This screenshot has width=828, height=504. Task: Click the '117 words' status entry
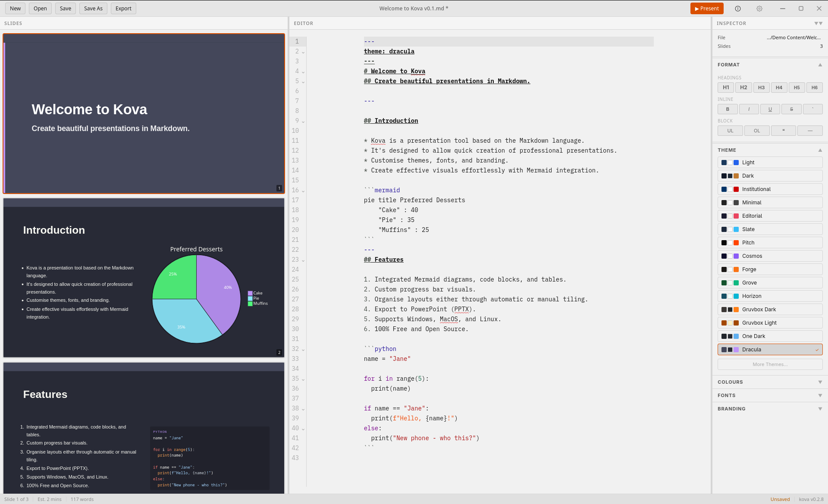pos(82,499)
